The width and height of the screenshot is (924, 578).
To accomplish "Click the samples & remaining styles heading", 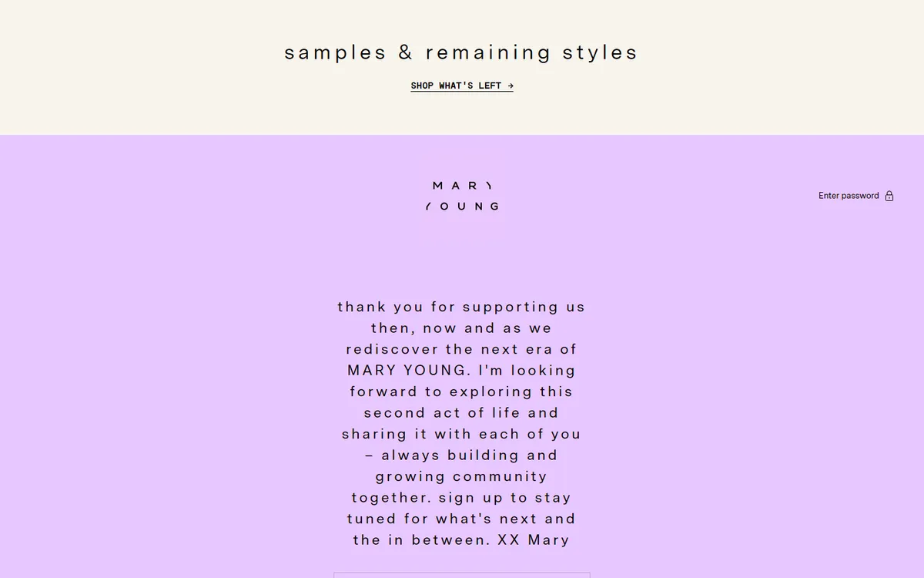I will coord(461,52).
